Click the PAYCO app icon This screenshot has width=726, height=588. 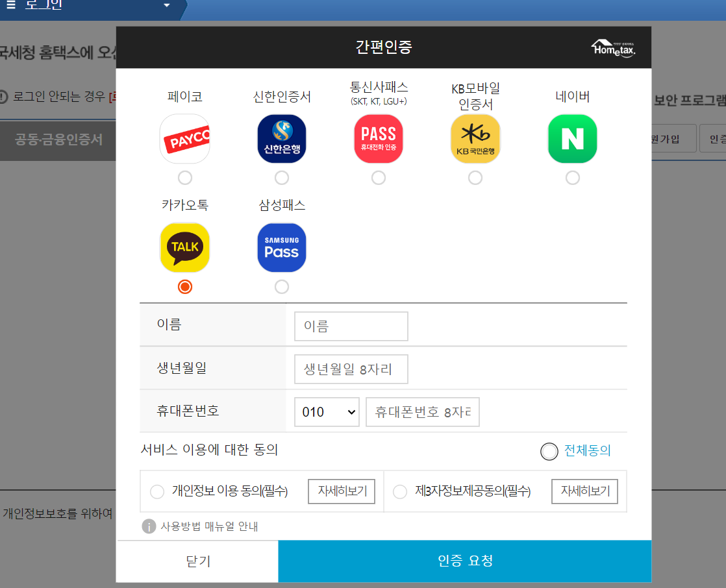click(x=184, y=139)
